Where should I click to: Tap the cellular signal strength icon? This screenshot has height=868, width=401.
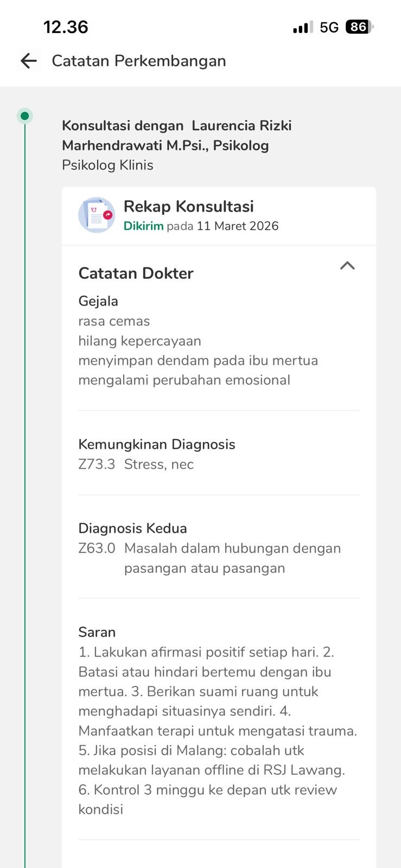302,27
